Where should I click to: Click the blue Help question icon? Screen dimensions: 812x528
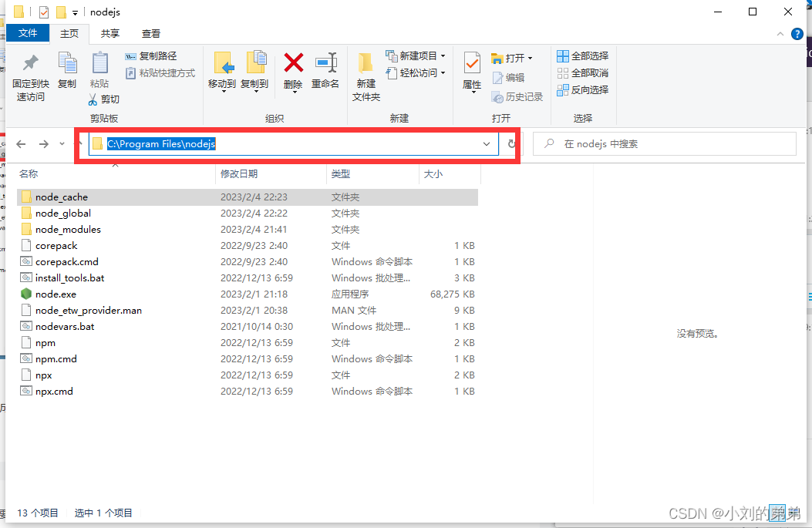pos(797,34)
